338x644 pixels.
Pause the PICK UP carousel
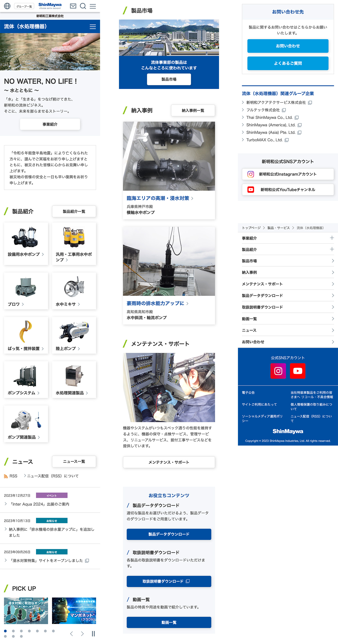(93, 633)
